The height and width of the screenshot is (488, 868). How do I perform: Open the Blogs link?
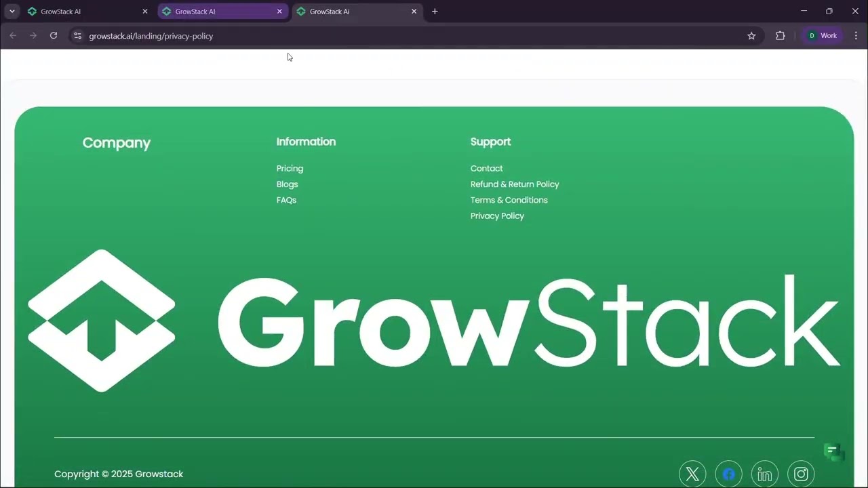click(x=287, y=184)
